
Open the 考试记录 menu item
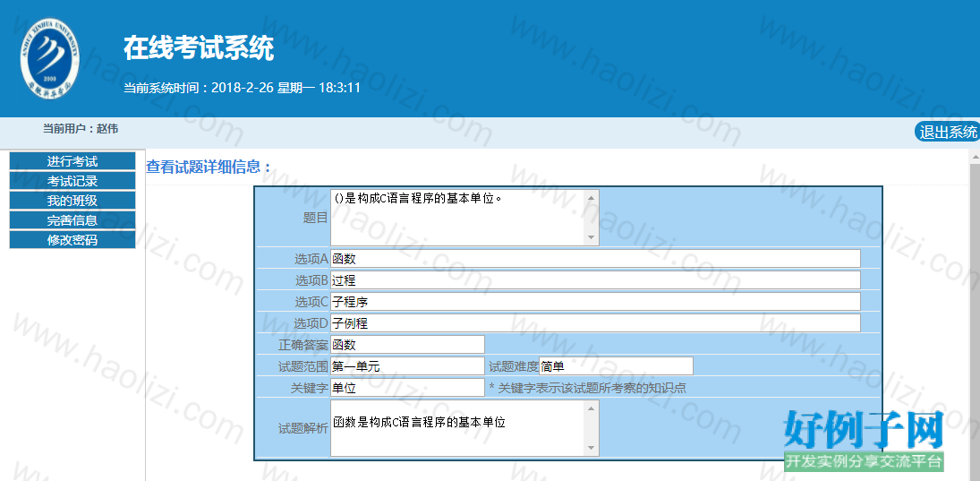click(72, 182)
